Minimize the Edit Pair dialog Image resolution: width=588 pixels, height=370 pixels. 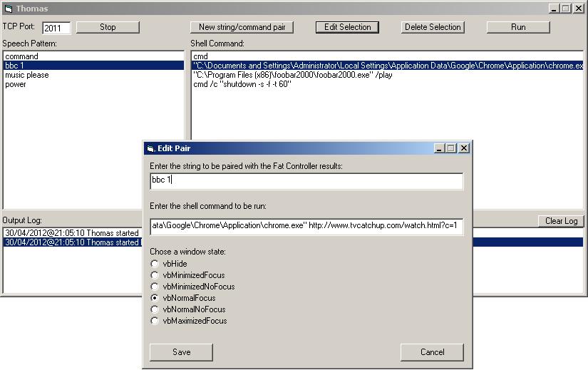[x=439, y=148]
